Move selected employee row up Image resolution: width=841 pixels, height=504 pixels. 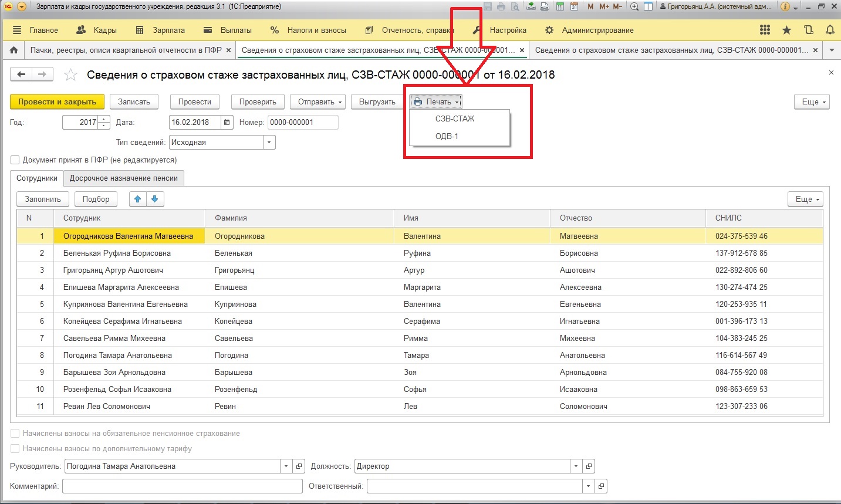tap(137, 199)
